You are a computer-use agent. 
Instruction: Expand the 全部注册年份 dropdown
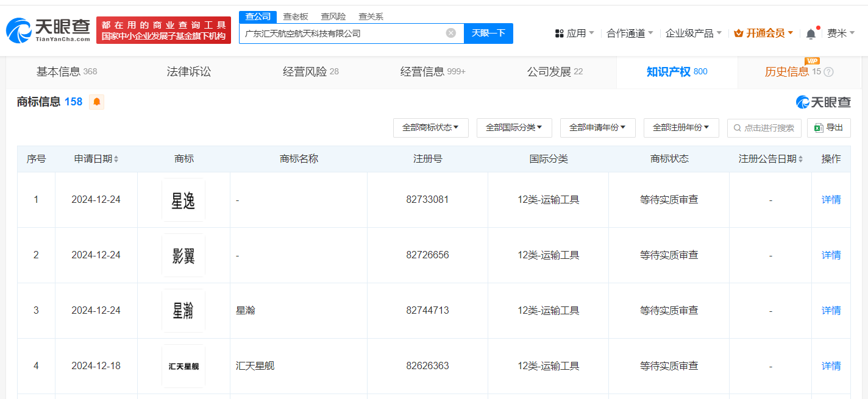tap(681, 128)
